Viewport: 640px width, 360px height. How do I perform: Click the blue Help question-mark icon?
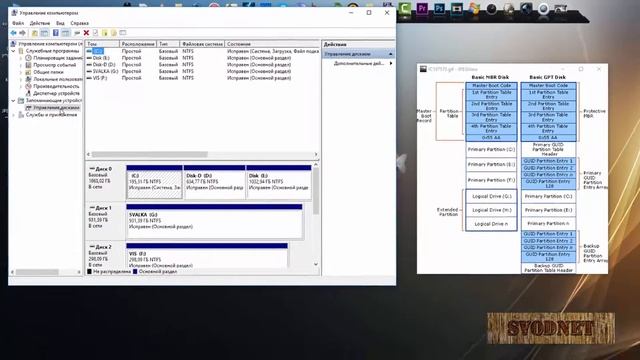[x=56, y=33]
